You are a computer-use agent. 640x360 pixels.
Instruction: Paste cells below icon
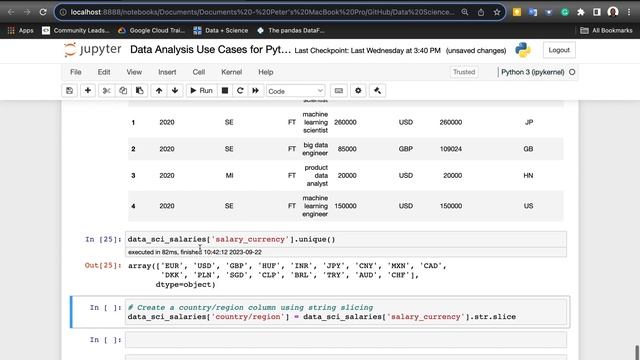140,91
